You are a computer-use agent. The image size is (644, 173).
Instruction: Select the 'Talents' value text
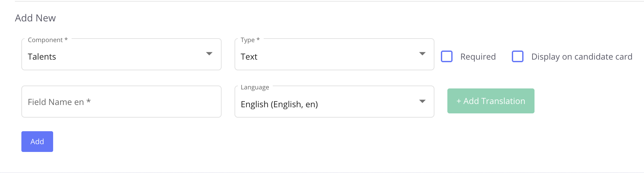pyautogui.click(x=42, y=57)
